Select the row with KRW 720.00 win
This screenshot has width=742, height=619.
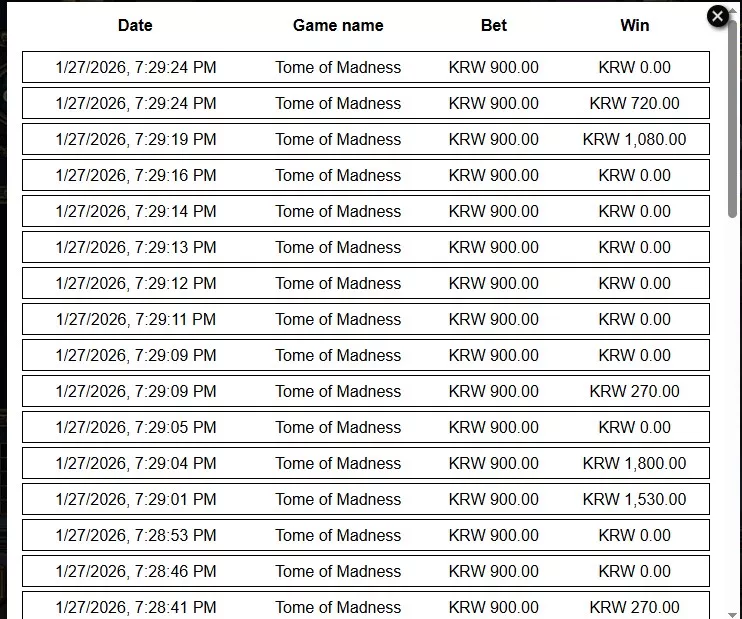point(366,103)
